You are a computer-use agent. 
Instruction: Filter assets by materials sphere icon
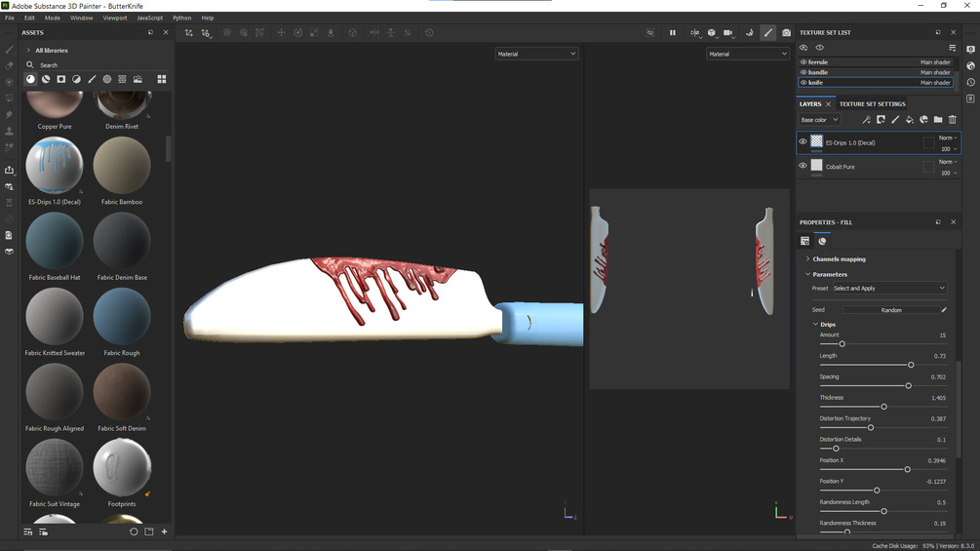30,79
